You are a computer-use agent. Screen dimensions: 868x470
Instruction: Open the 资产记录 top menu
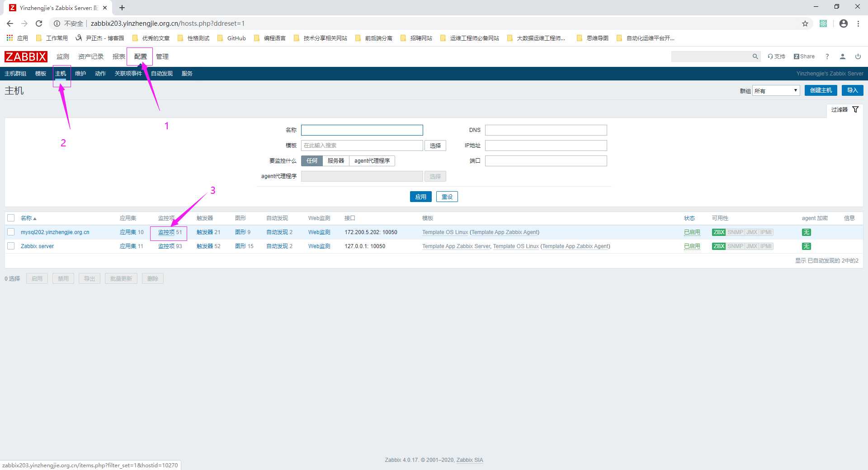91,56
